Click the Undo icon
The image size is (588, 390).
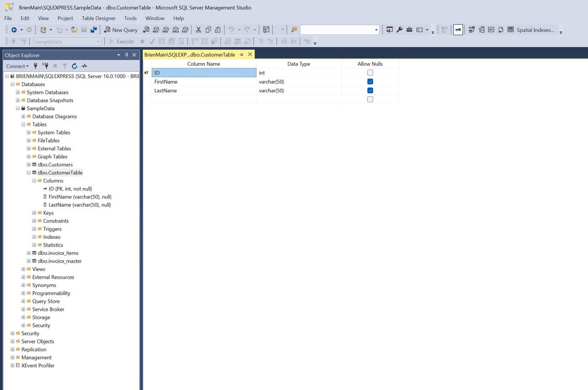click(232, 29)
